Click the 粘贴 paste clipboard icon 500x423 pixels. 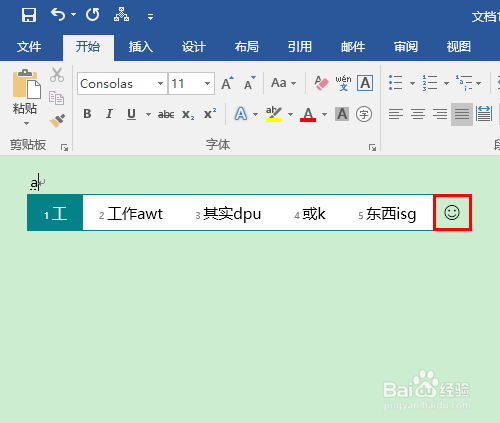(26, 84)
